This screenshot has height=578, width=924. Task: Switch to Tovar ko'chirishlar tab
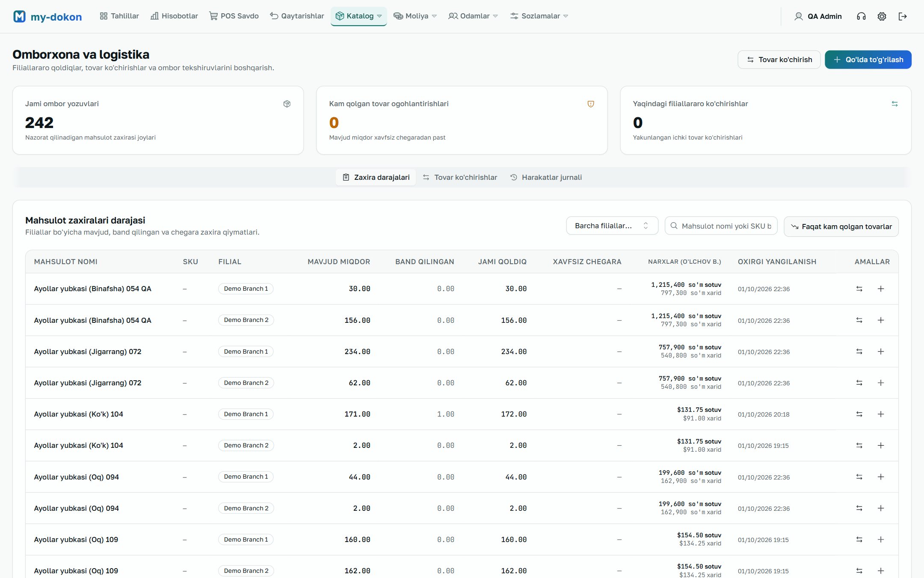tap(460, 177)
